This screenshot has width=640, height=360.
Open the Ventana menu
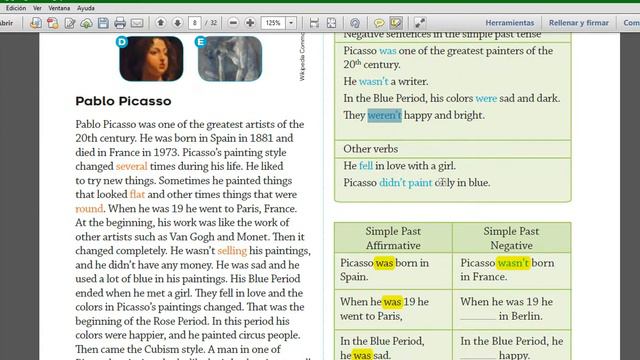[x=59, y=8]
